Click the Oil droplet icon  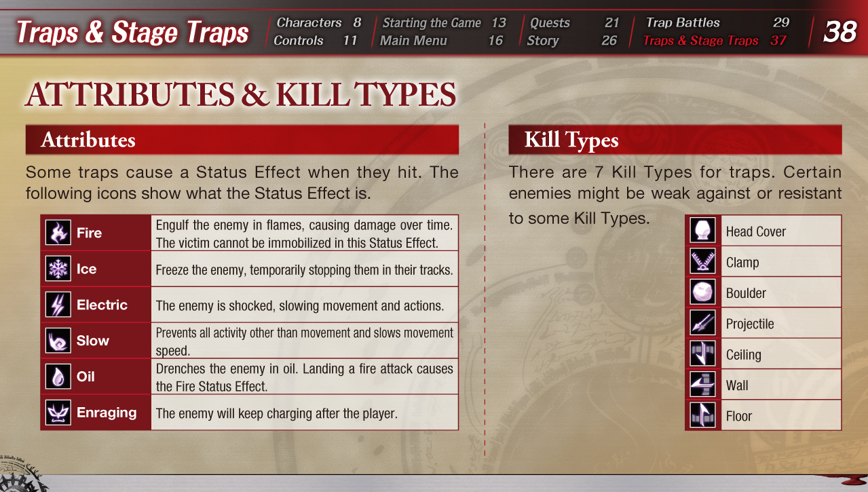(58, 377)
